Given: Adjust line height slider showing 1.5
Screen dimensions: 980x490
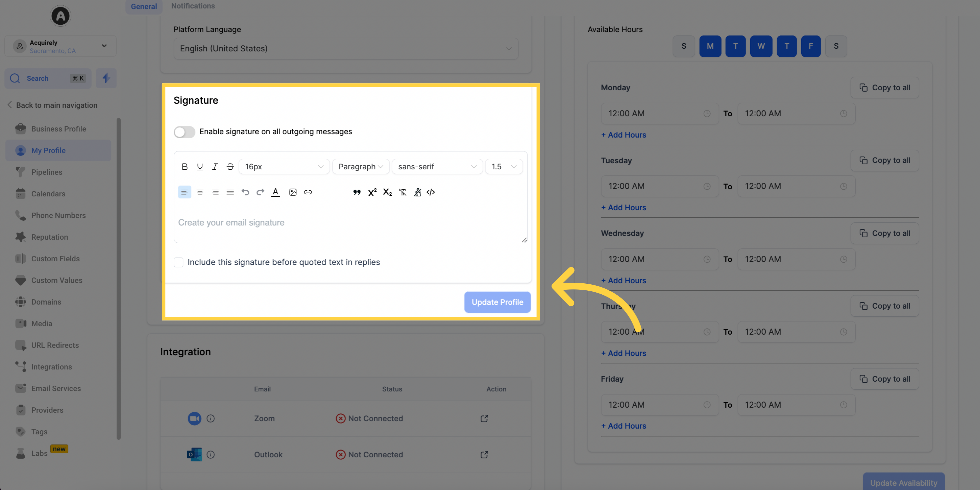Looking at the screenshot, I should click(503, 166).
